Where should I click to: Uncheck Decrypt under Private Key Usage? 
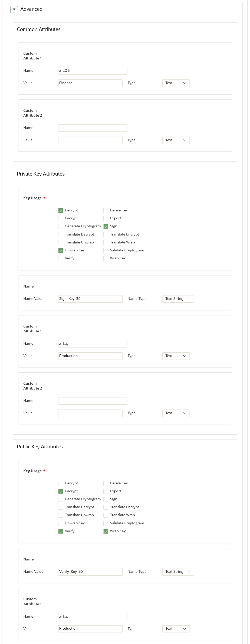pyautogui.click(x=61, y=210)
